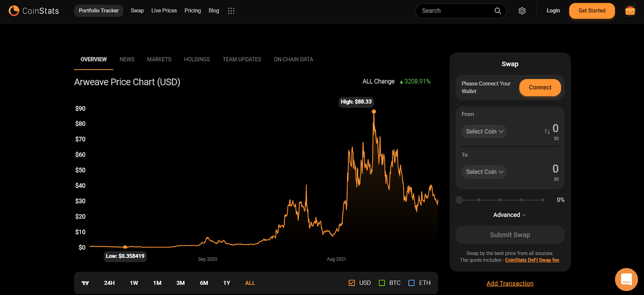Screen dimensions: 644x295
Task: Visit the Blog link
Action: 214,11
